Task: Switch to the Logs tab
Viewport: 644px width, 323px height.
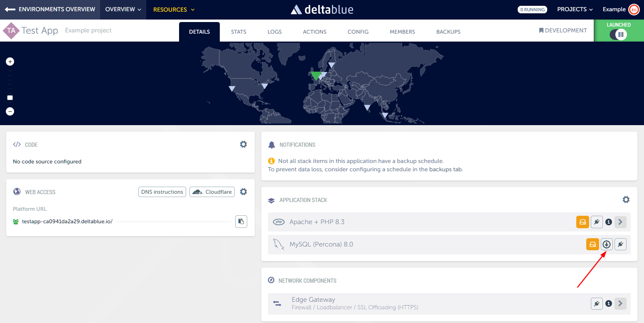Action: (x=274, y=32)
